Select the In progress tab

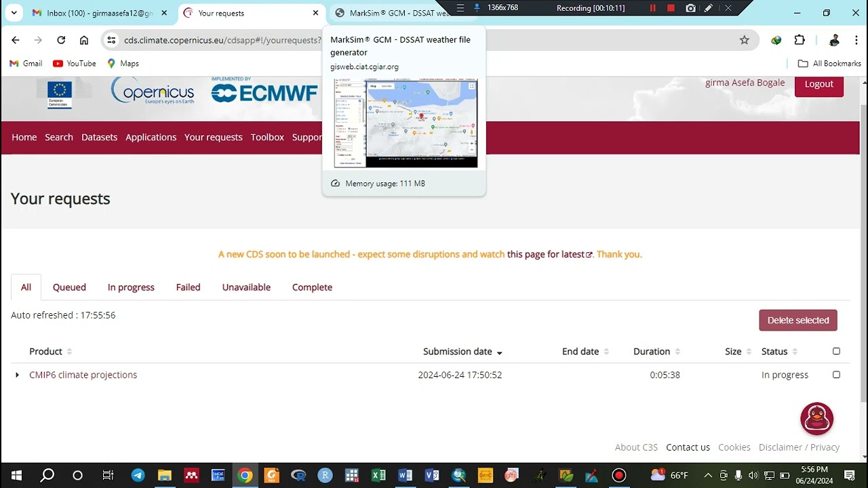(x=131, y=287)
